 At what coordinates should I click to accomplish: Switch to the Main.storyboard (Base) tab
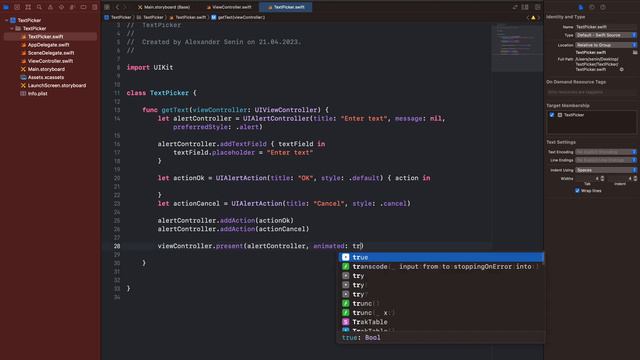163,7
